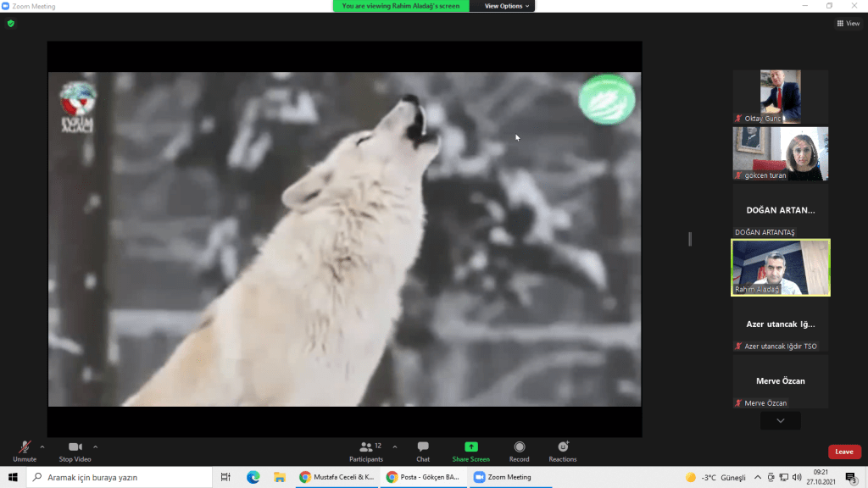Click the green encryption shield icon

(x=10, y=24)
